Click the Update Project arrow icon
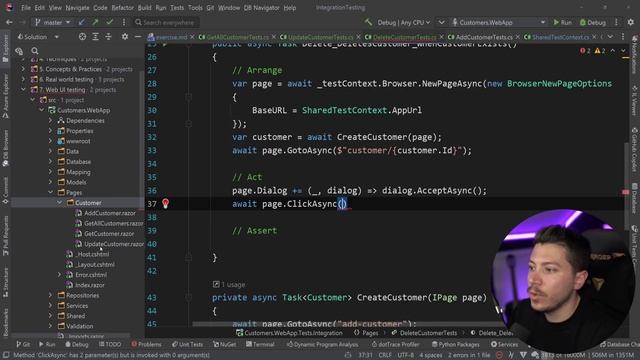This screenshot has width=640, height=360. point(82,22)
